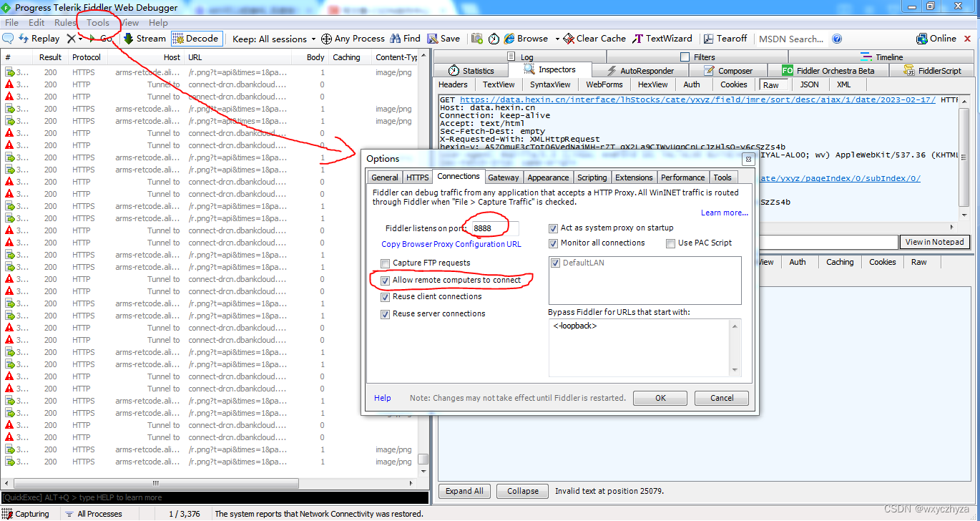The width and height of the screenshot is (980, 521).
Task: Open the FiddlerScript tab
Action: tap(933, 70)
